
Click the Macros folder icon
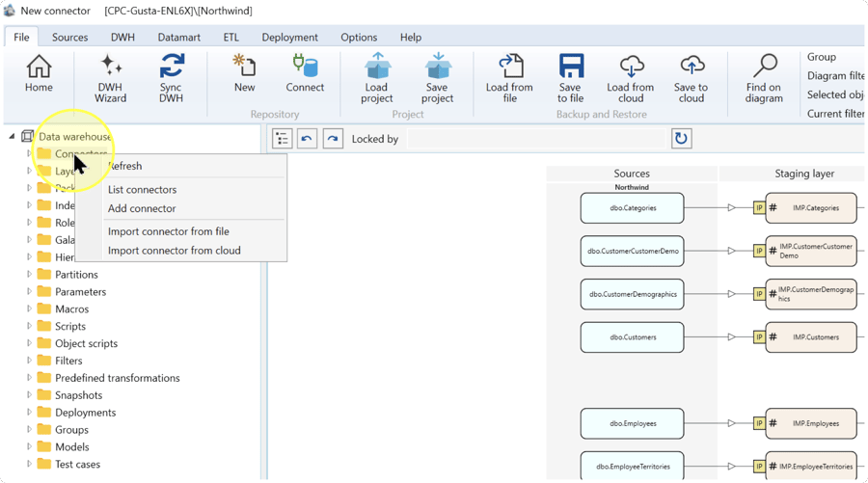tap(43, 309)
